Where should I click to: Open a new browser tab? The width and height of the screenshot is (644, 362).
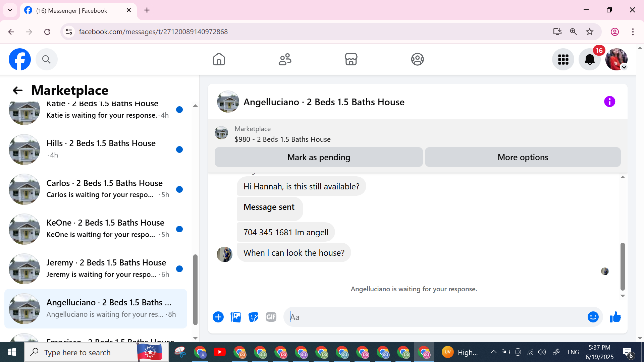click(147, 10)
